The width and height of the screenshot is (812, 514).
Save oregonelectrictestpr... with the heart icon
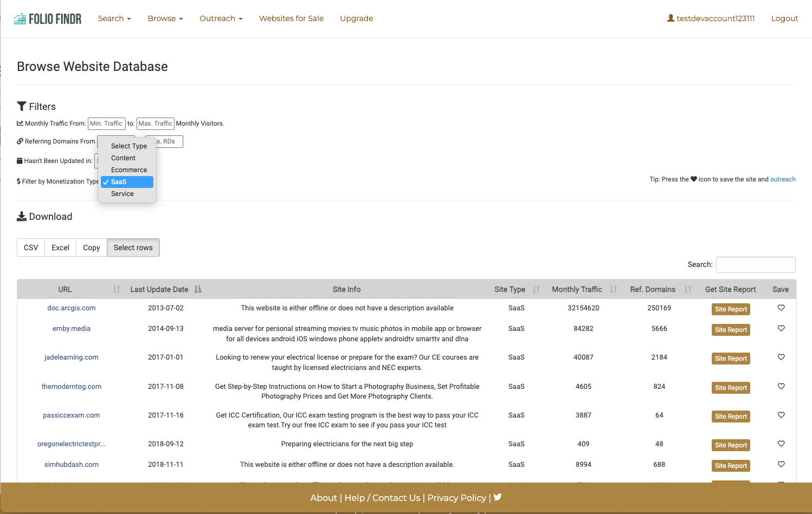click(x=781, y=444)
